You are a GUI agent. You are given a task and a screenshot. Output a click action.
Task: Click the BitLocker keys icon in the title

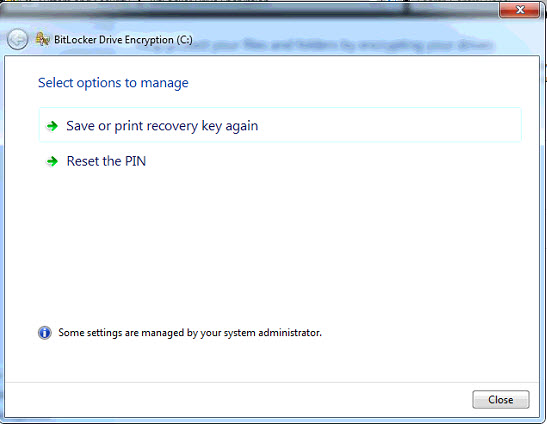pos(43,39)
